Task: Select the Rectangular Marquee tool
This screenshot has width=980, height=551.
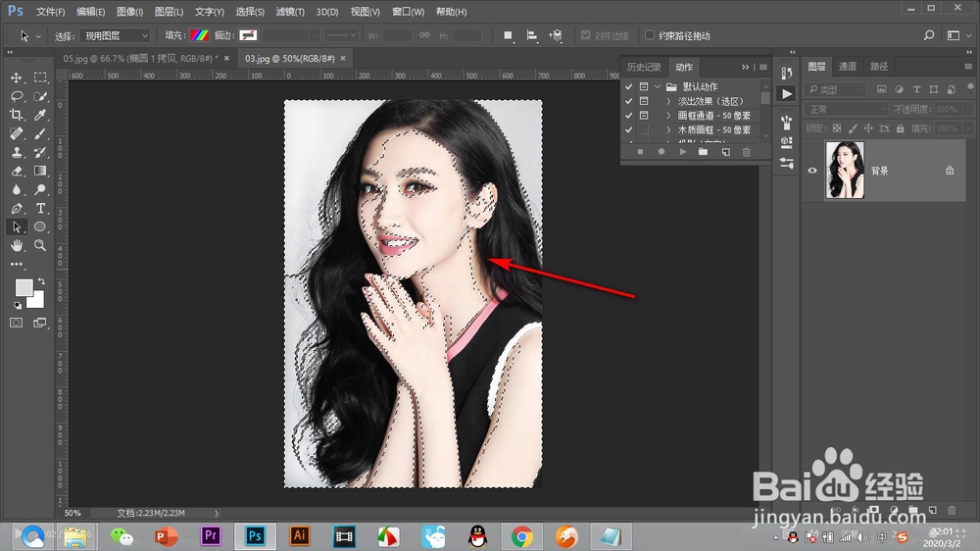Action: point(40,77)
